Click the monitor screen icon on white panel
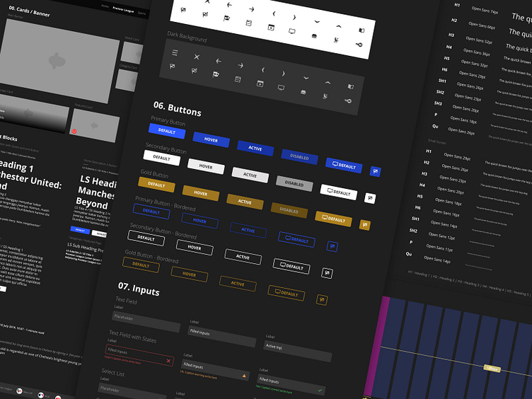This screenshot has height=399, width=532. coord(292,31)
